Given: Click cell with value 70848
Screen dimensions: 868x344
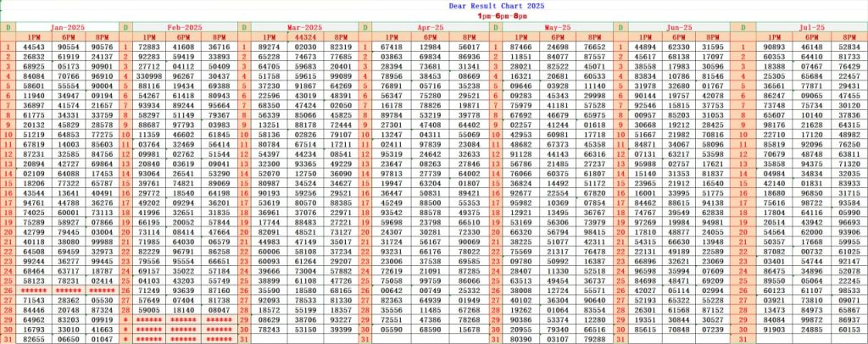Looking at the screenshot, I should (679, 329).
